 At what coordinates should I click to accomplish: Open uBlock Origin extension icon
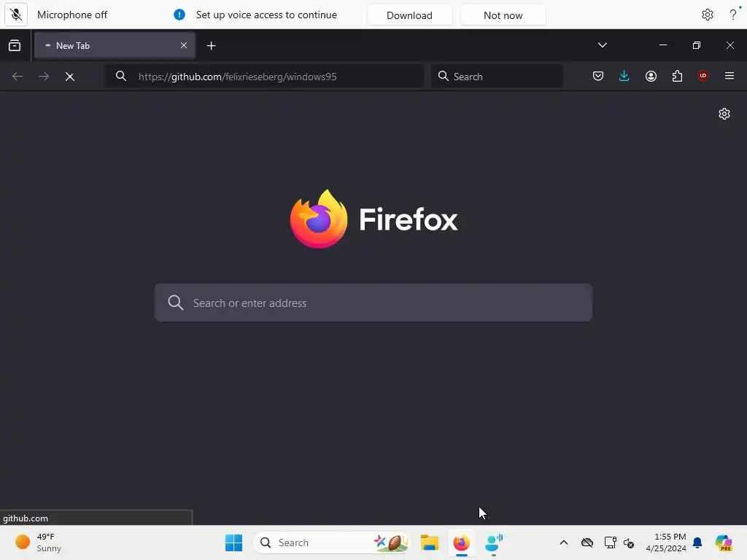coord(703,76)
